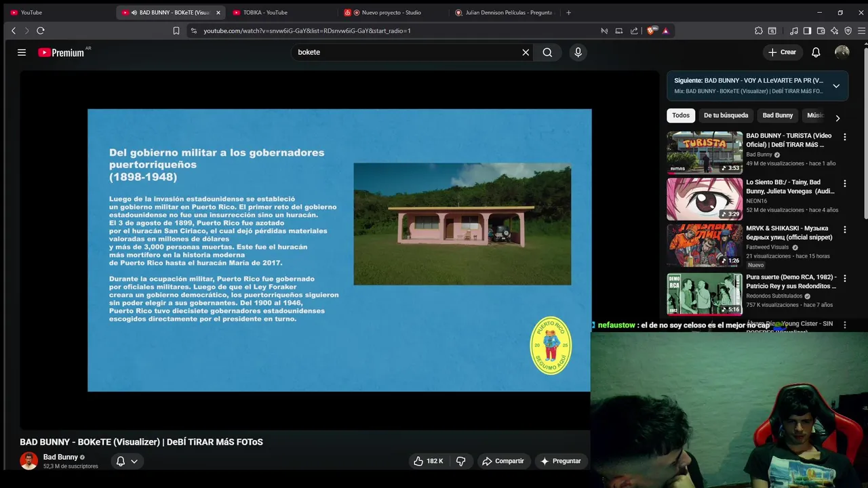Viewport: 868px width, 488px height.
Task: Click the magnifier search button
Action: 547,52
